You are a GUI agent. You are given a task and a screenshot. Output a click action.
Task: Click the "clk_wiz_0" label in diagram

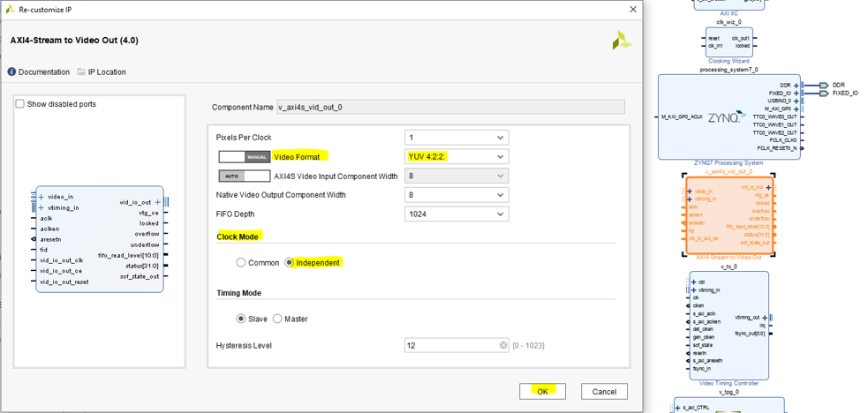pyautogui.click(x=728, y=22)
